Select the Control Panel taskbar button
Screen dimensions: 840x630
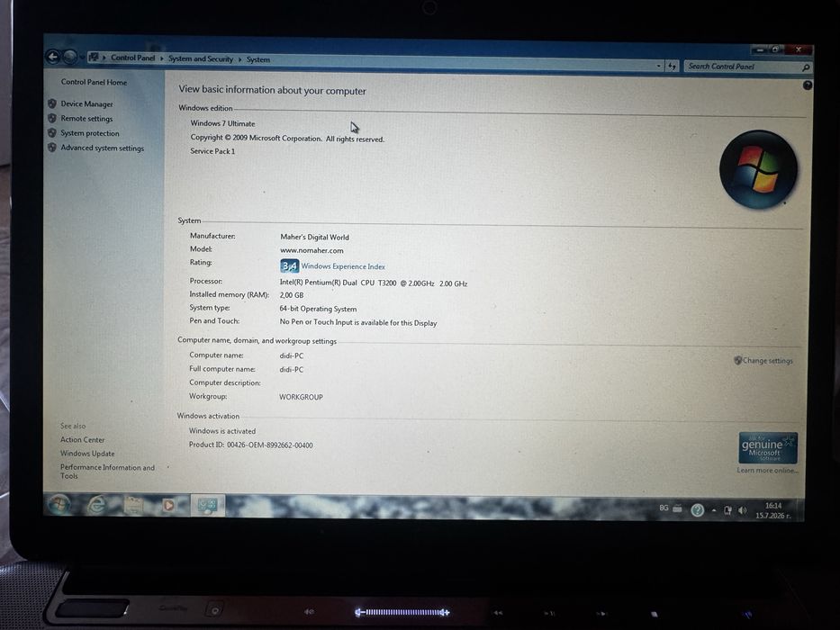208,505
